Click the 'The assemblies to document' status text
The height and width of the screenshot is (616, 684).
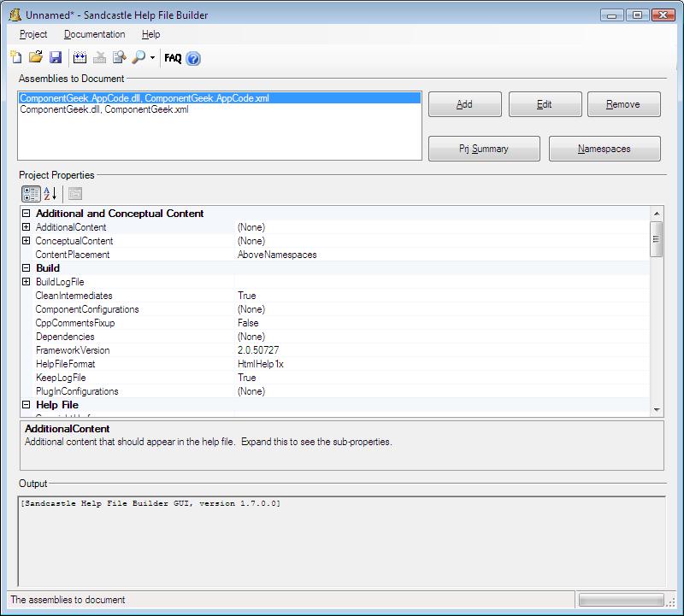(68, 600)
